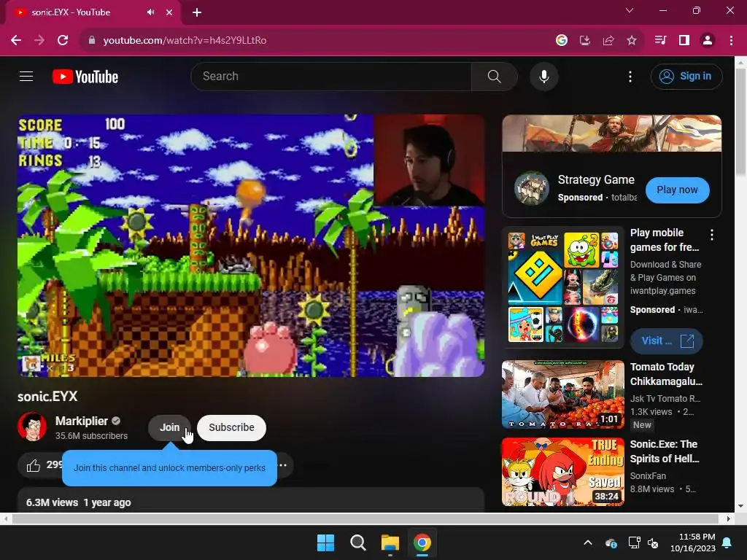
Task: Open Markiplier's channel avatar
Action: pos(32,427)
